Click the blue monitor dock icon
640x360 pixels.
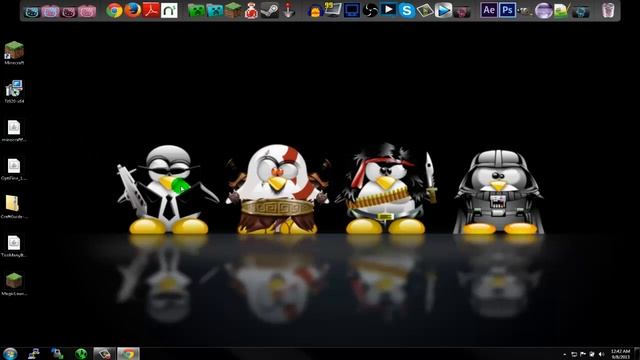(x=352, y=10)
